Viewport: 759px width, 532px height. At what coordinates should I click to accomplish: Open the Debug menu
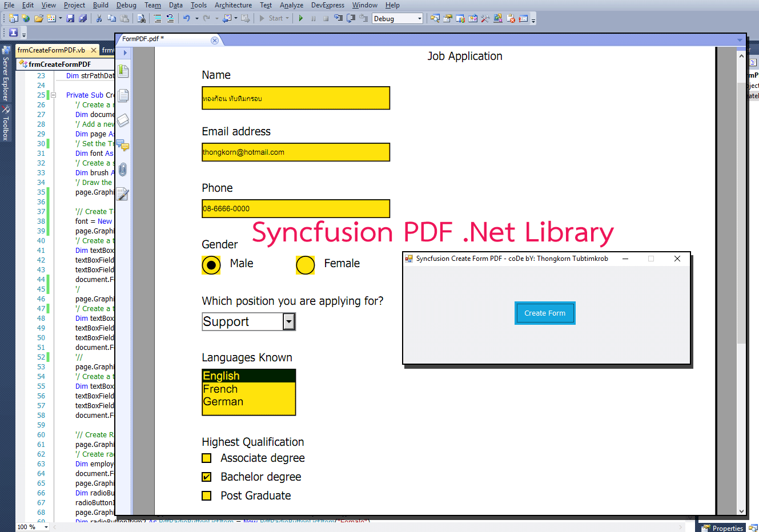[126, 5]
